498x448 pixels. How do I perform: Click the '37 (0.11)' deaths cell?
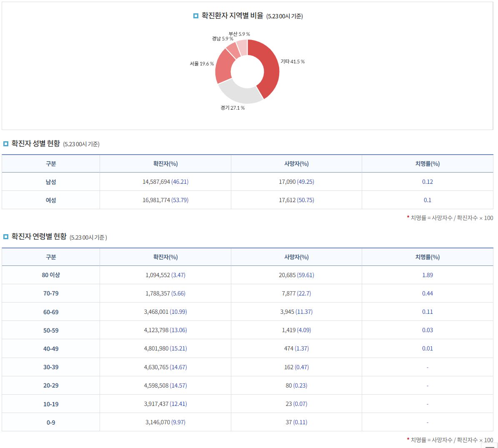(x=296, y=423)
